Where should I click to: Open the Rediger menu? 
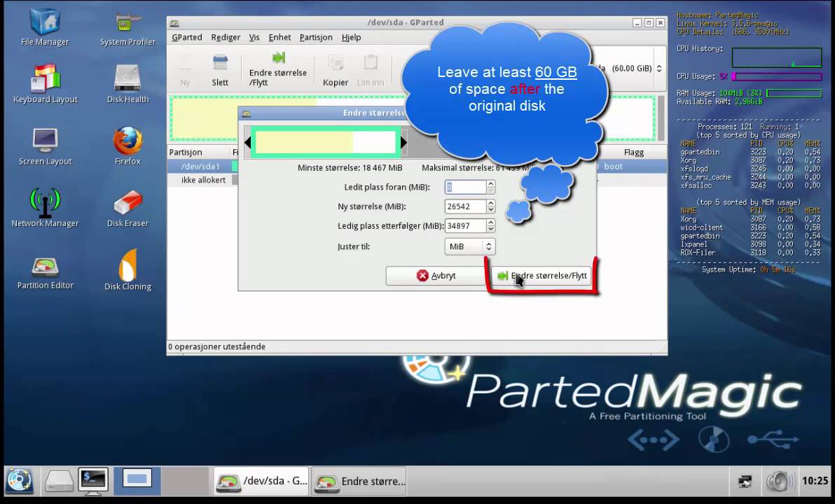tap(226, 37)
